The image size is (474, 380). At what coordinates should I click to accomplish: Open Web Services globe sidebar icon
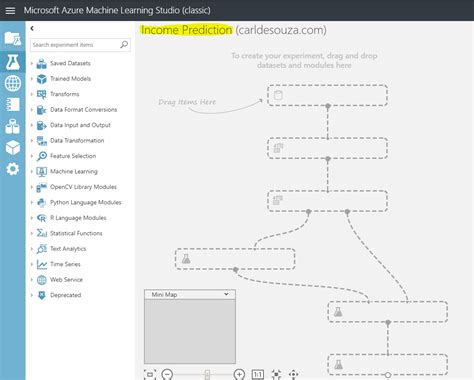tap(13, 83)
